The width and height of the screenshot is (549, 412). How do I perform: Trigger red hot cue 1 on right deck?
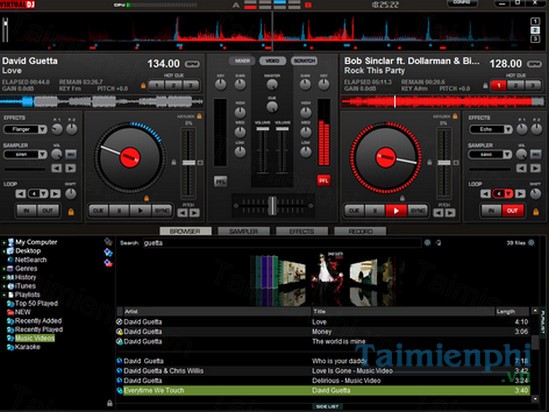click(499, 85)
